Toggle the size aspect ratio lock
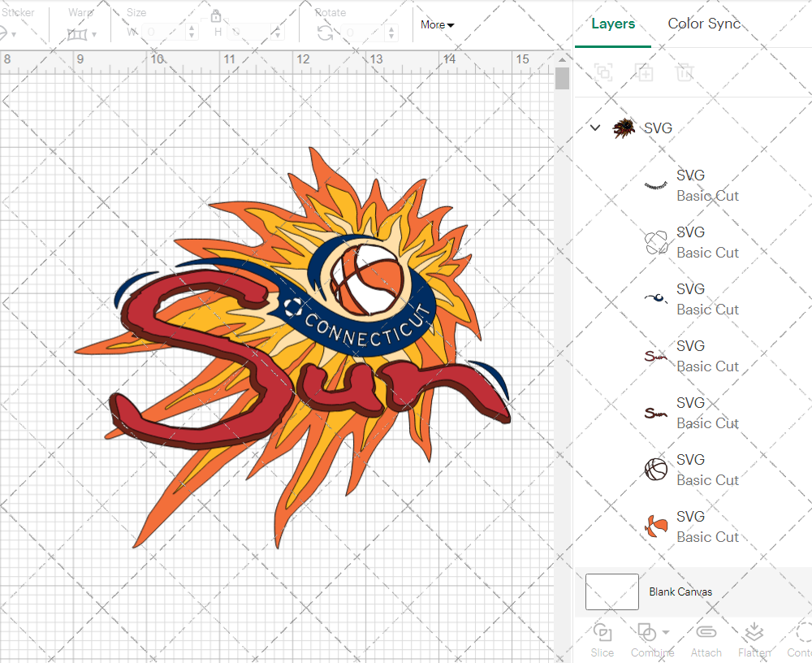This screenshot has width=812, height=663. click(216, 16)
